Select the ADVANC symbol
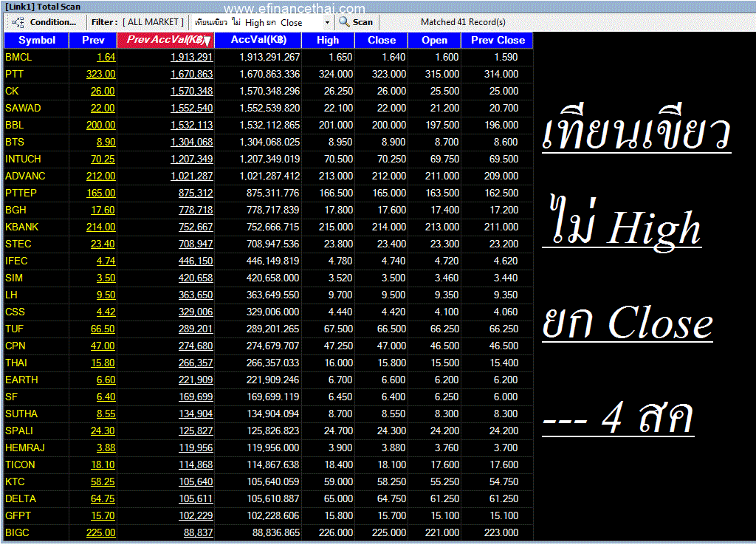Viewport: 756px width, 545px height. click(25, 176)
